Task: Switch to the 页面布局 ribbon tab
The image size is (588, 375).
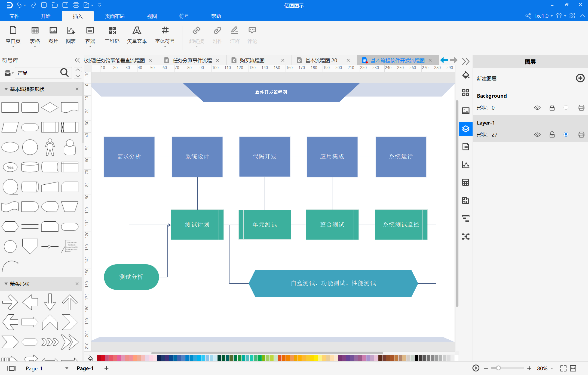Action: (115, 16)
